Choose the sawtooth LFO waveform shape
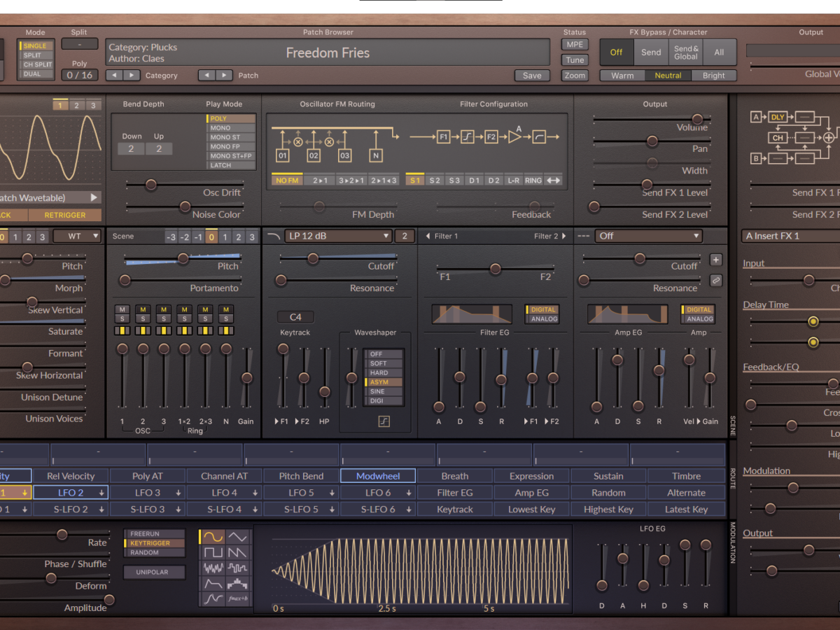 (x=237, y=552)
